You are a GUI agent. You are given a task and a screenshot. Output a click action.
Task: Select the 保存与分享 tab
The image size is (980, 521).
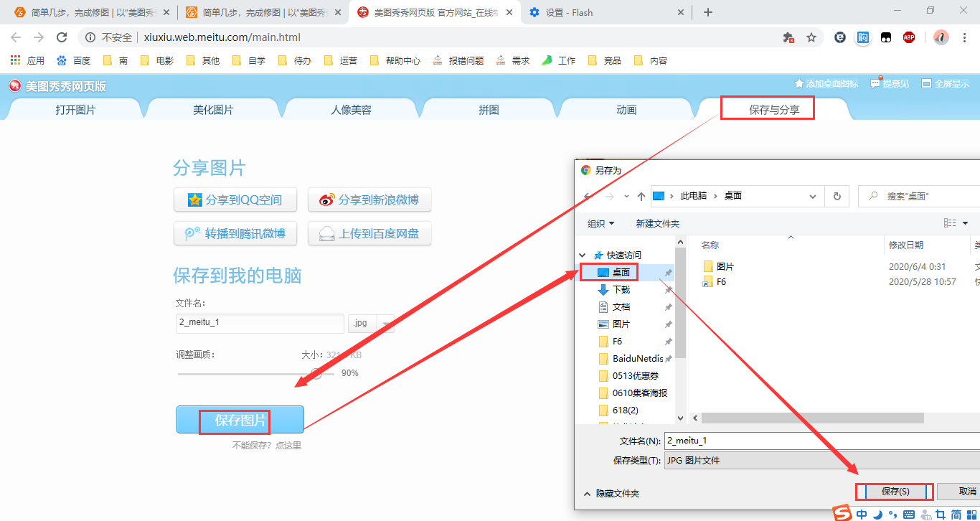pos(773,110)
